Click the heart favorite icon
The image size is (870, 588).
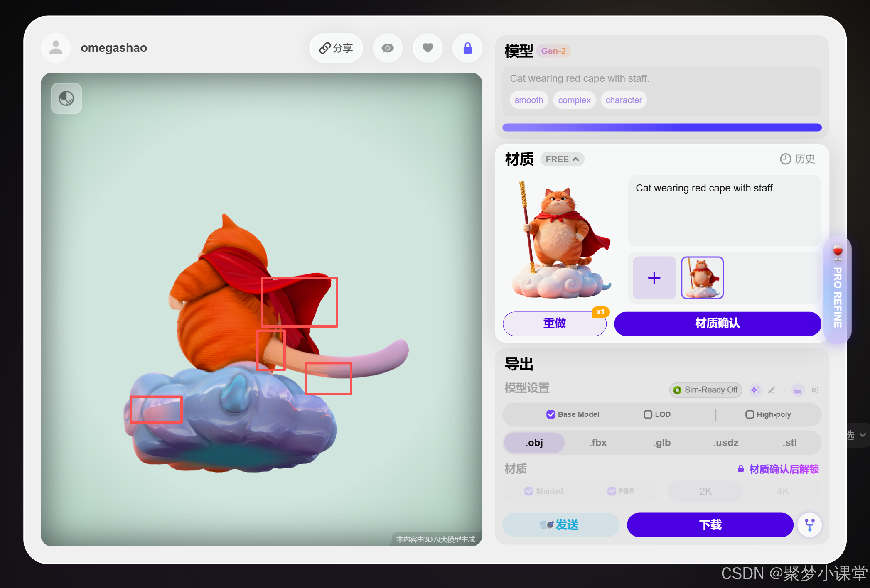click(428, 48)
